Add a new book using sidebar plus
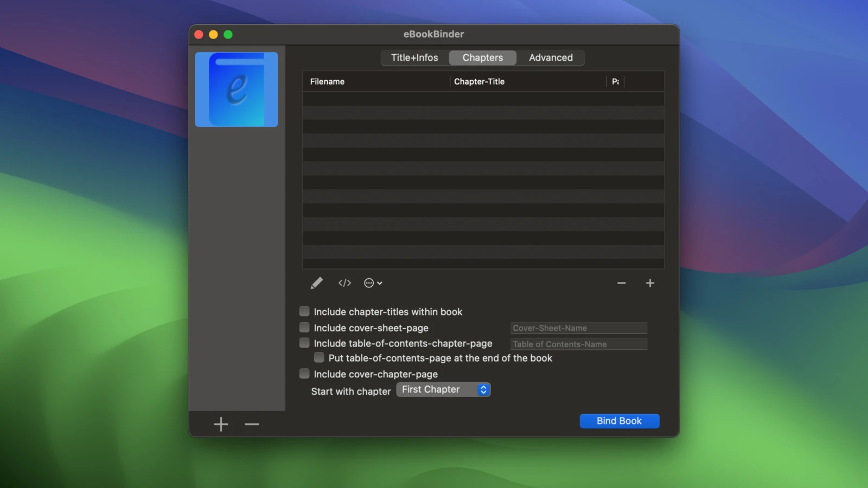 pyautogui.click(x=221, y=424)
